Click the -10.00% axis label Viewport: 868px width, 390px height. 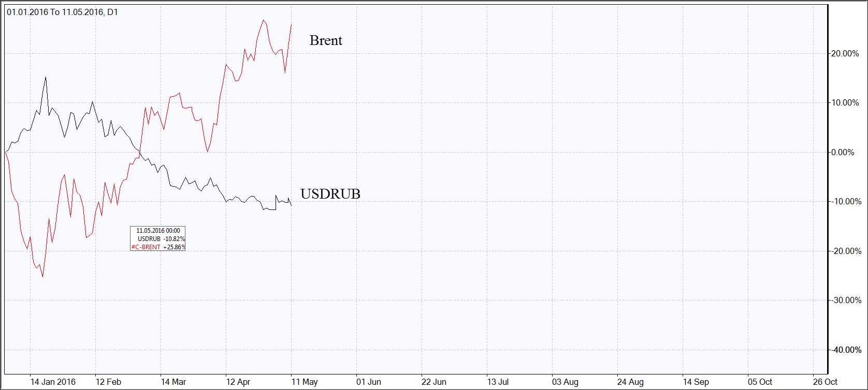pyautogui.click(x=847, y=202)
